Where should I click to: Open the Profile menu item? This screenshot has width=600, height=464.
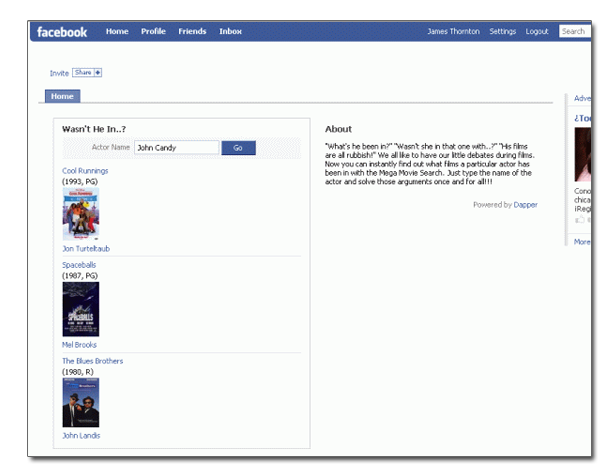coord(153,32)
